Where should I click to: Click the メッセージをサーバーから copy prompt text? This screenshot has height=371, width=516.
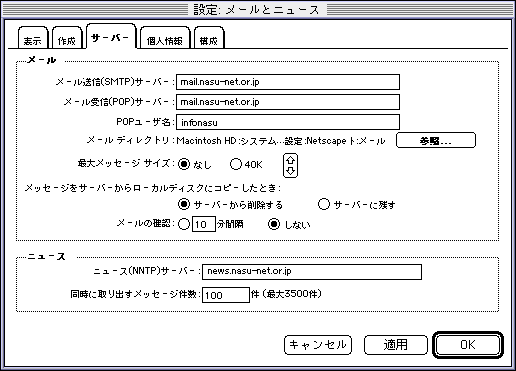(152, 188)
